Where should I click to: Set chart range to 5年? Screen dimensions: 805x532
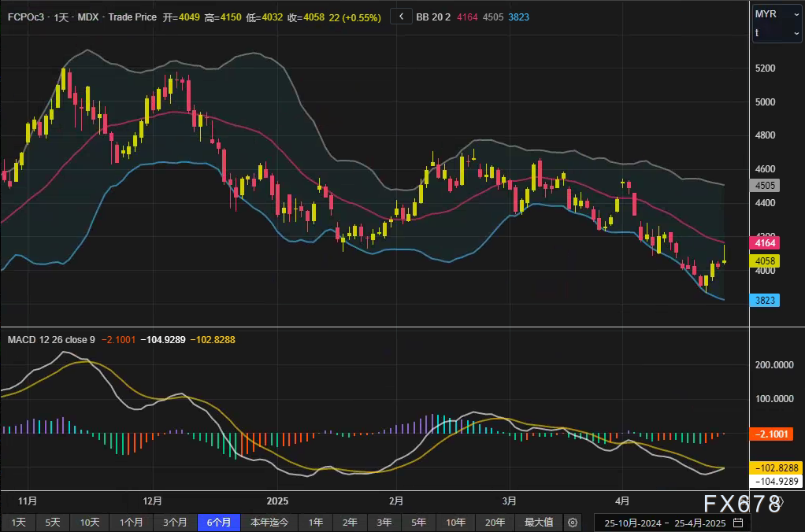pyautogui.click(x=418, y=523)
